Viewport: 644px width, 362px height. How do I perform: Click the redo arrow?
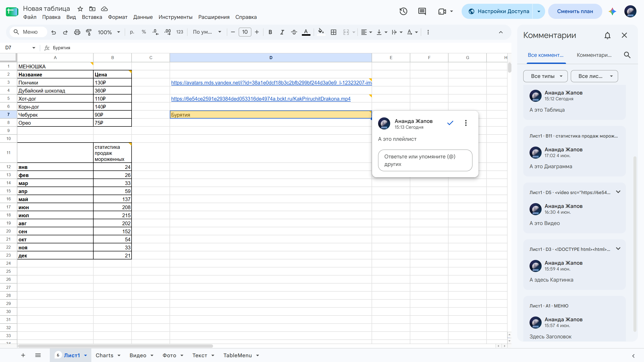click(x=65, y=32)
